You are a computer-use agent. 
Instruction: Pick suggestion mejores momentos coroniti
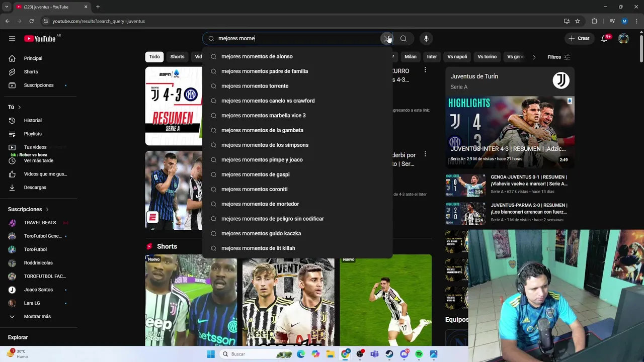(x=297, y=189)
